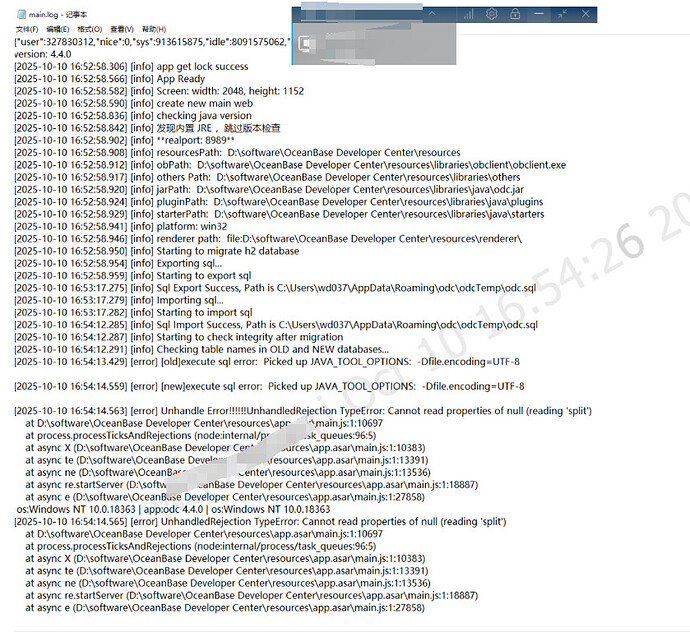Open the 查看(V) view menu

[122, 29]
